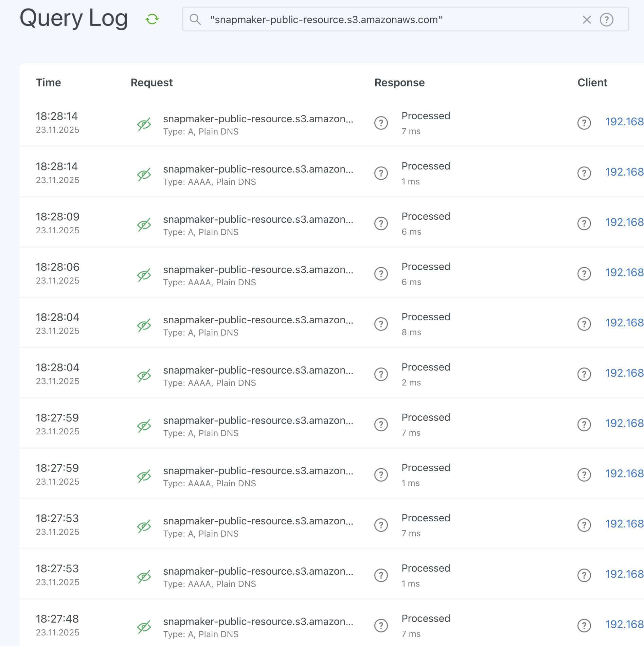The width and height of the screenshot is (644, 646).
Task: Click crossed-eye tracker icon on 18:28:06 row
Action: 144,275
